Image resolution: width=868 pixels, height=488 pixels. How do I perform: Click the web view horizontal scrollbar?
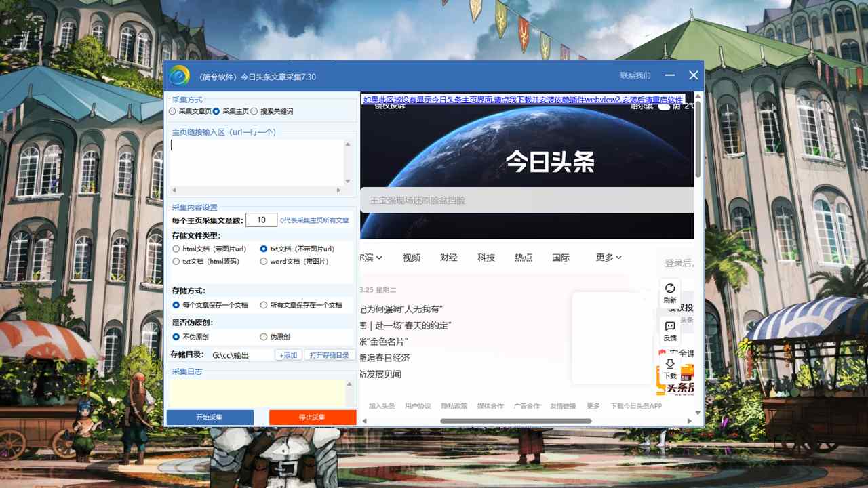[515, 421]
